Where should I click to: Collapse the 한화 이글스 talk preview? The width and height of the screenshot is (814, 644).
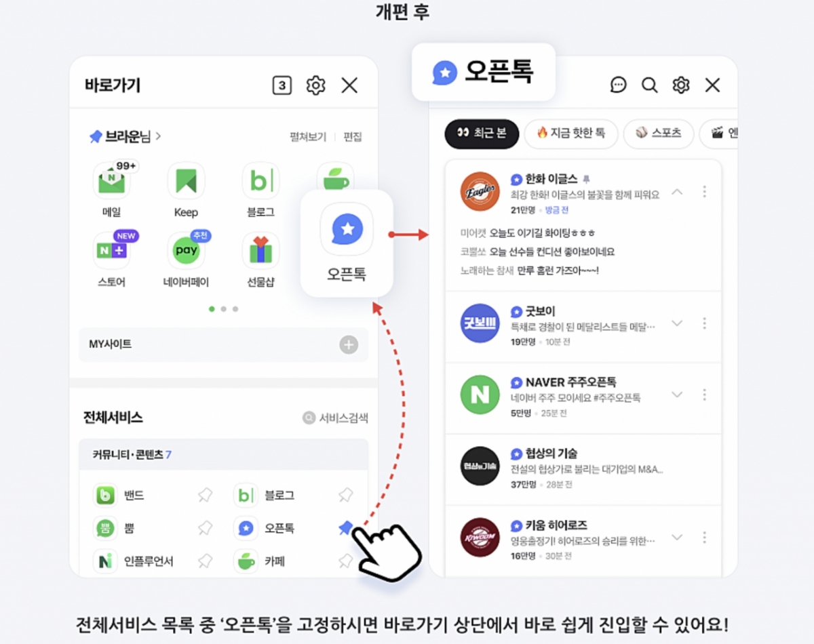click(x=677, y=192)
